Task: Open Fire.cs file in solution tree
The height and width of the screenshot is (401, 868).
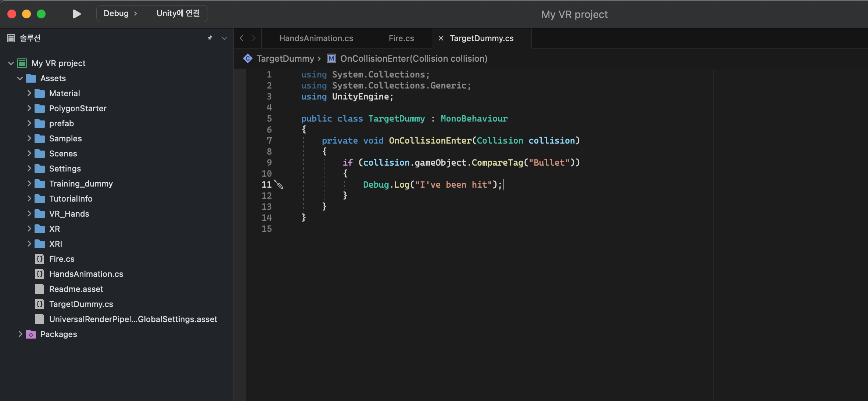Action: [x=62, y=259]
